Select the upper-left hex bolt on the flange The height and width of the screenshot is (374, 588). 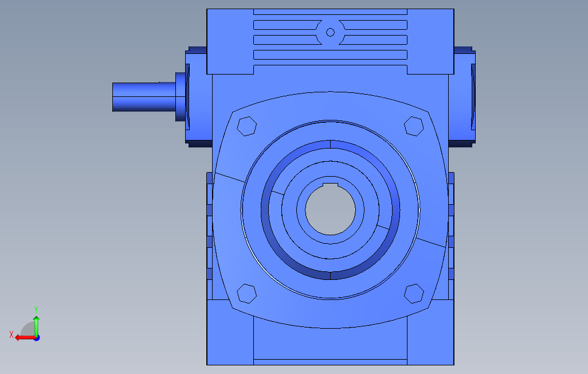247,126
